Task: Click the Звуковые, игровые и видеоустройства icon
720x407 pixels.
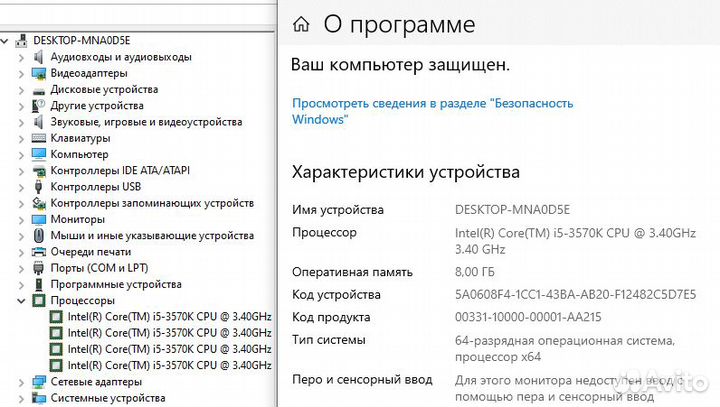Action: 39,122
